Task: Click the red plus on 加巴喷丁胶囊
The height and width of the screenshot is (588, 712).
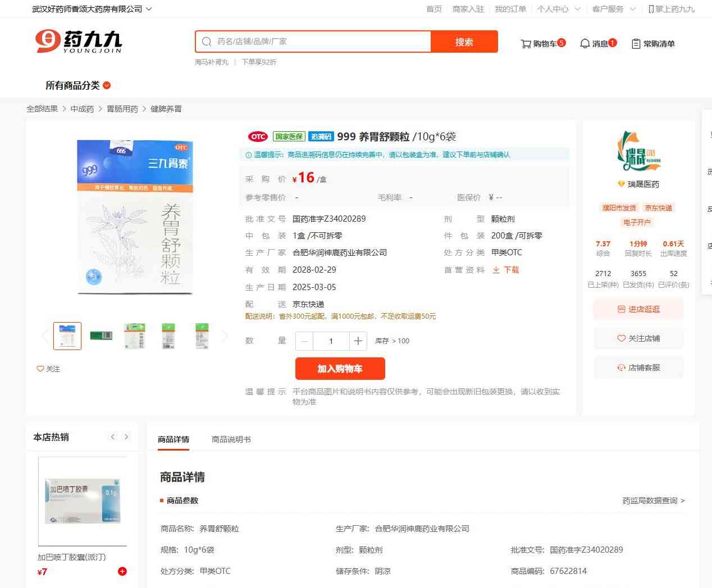Action: click(122, 571)
